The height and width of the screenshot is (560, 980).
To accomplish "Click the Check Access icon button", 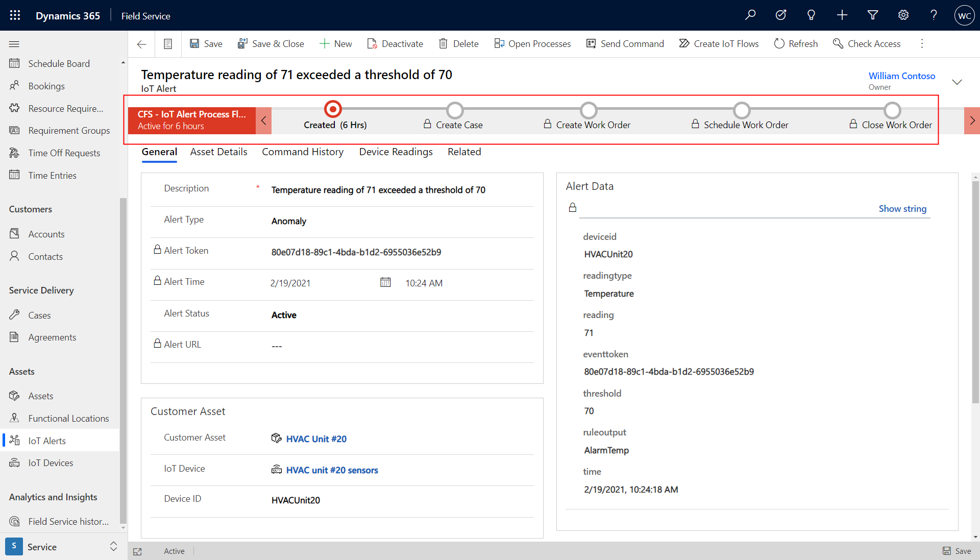I will (x=837, y=43).
